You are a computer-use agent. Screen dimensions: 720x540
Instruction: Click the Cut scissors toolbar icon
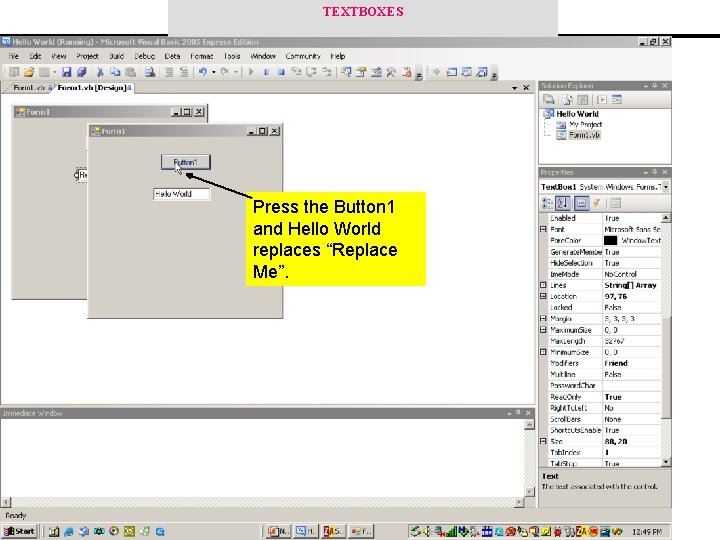point(100,72)
